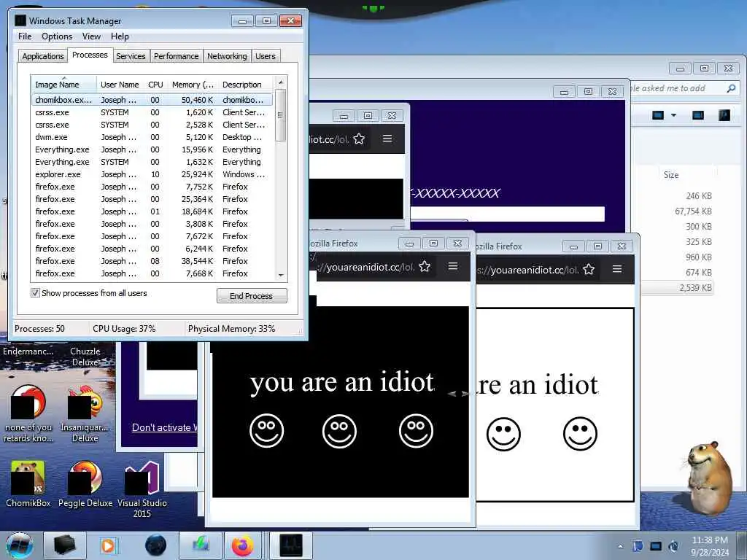Viewport: 747px width, 560px height.
Task: Open the 'none of you' desktop shortcut icon
Action: (28, 414)
